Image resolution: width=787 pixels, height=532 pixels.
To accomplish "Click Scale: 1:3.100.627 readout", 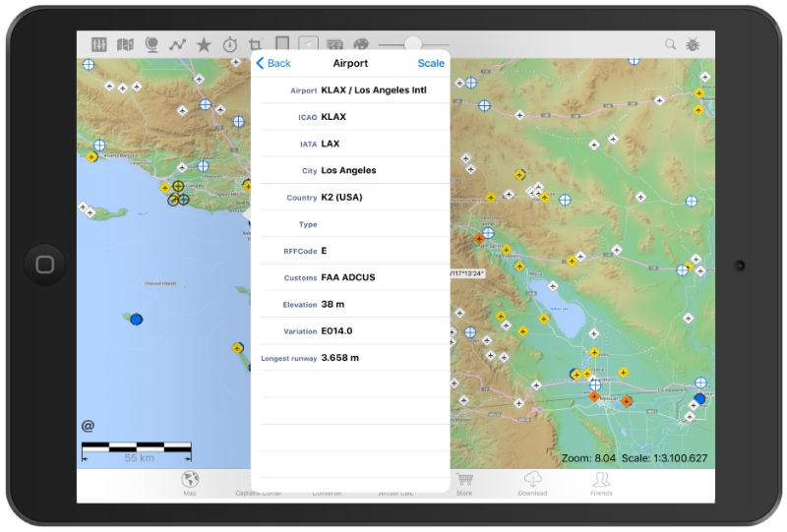I will tap(665, 458).
